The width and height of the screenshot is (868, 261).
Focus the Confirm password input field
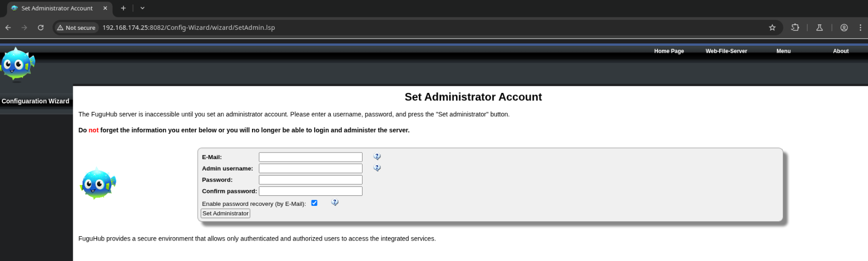pyautogui.click(x=311, y=191)
